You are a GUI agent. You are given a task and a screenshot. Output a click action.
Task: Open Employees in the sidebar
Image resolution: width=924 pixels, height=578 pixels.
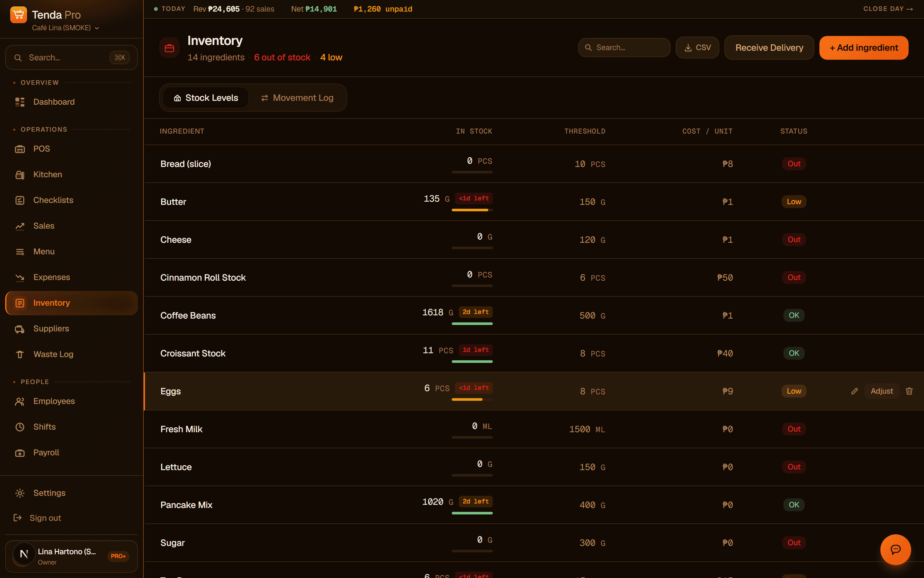[x=72, y=401]
